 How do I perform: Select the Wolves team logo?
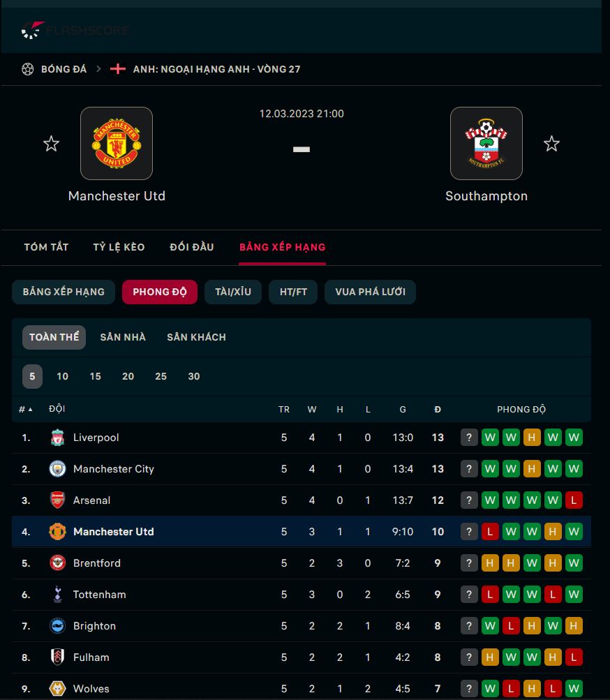tap(58, 688)
